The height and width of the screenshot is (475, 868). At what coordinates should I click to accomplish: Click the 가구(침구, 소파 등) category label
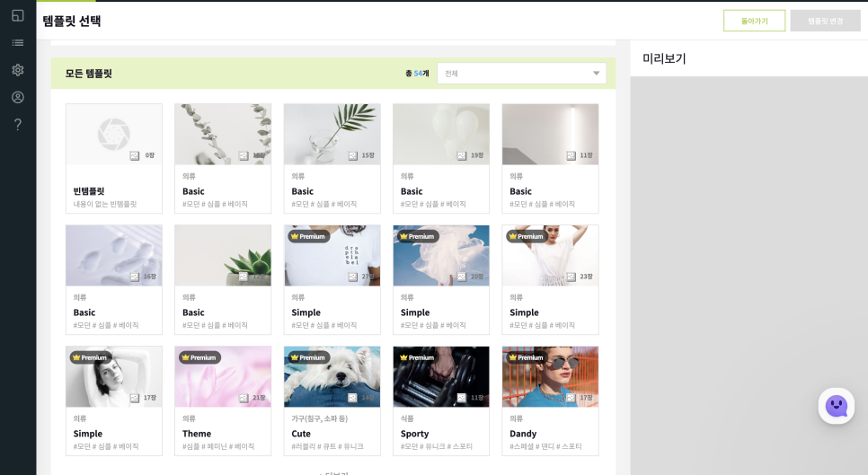point(319,418)
